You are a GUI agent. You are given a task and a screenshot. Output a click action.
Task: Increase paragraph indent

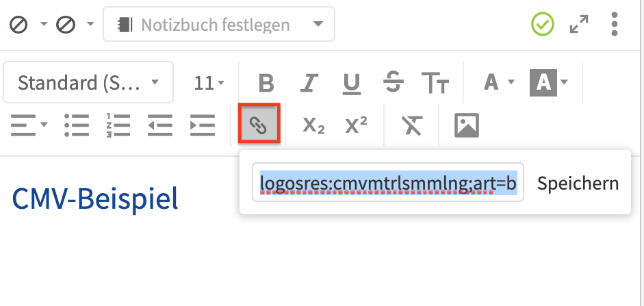tap(203, 125)
